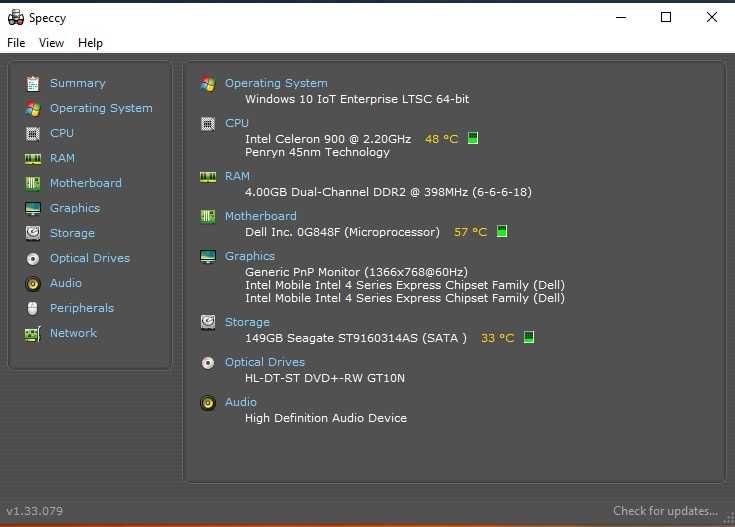Click Check for updates link
The width and height of the screenshot is (735, 527).
pos(665,511)
